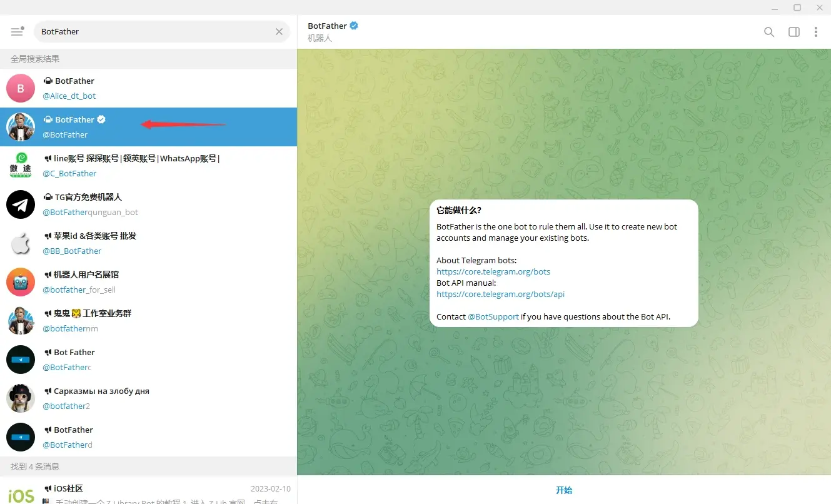This screenshot has height=504, width=831.
Task: Click the orange robot face avatar
Action: click(21, 282)
